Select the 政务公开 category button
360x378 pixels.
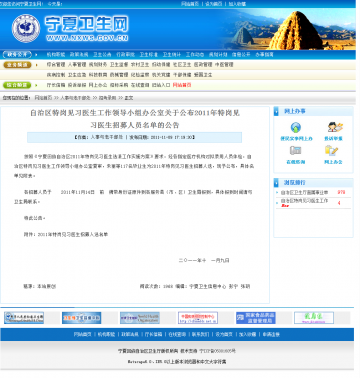(x=17, y=54)
